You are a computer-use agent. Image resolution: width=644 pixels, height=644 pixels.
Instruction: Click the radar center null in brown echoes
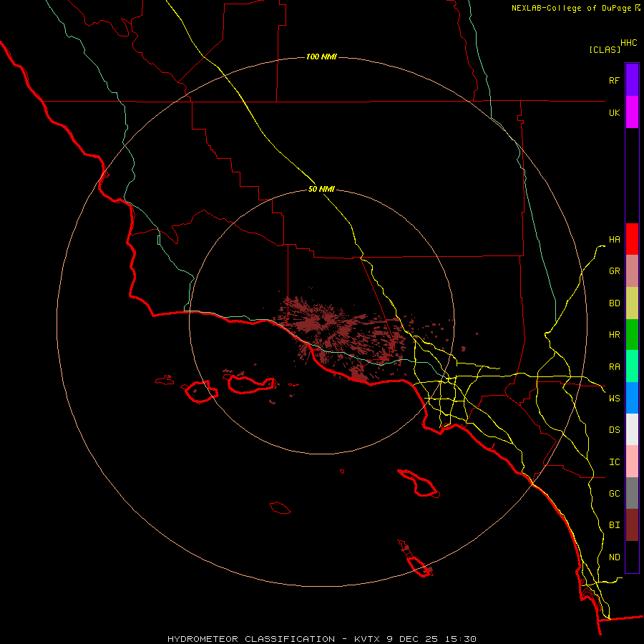(x=324, y=322)
